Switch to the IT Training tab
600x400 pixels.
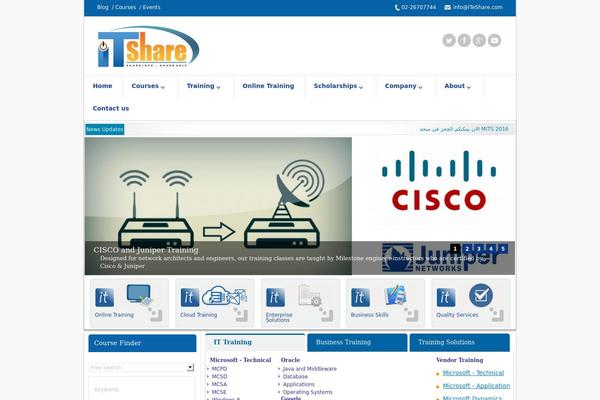click(x=255, y=343)
